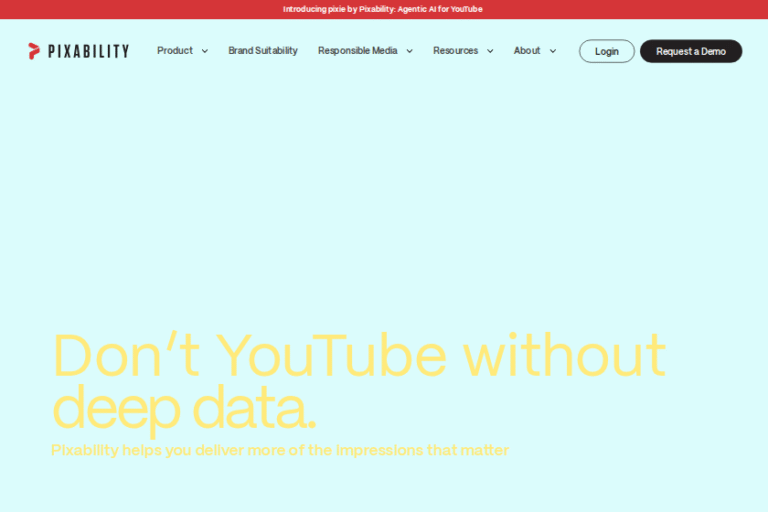This screenshot has width=768, height=512.
Task: Open the Product menu
Action: [175, 51]
